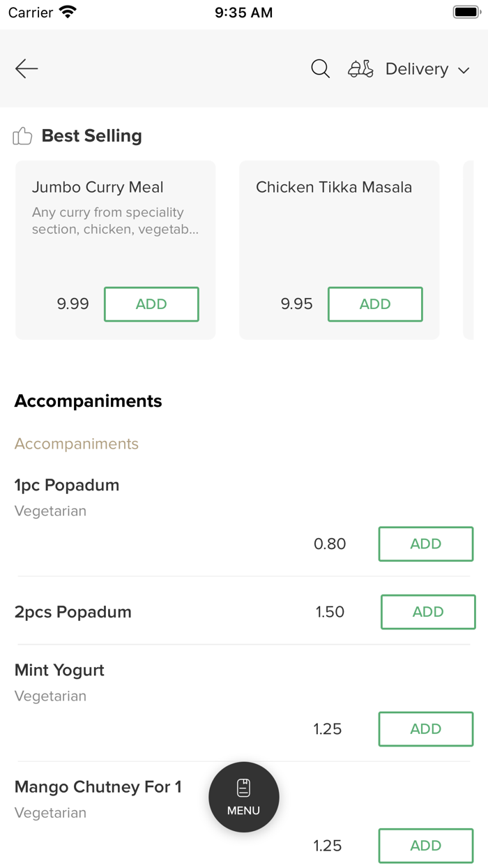Open the Delivery order type selector
This screenshot has width=488, height=868.
pos(417,69)
